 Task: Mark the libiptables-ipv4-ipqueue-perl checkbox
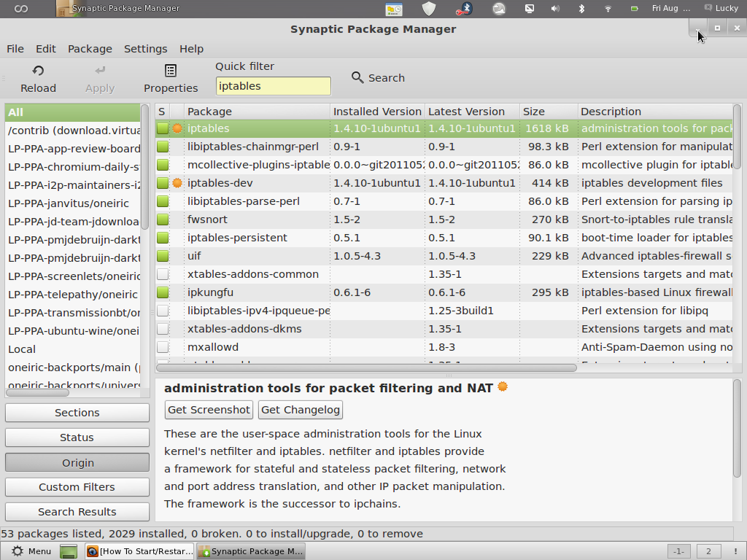163,311
